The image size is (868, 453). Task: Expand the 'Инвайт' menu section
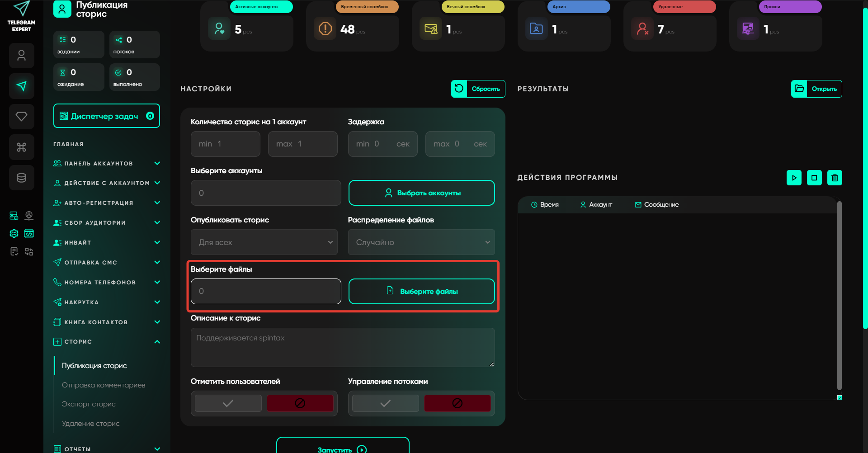point(107,243)
